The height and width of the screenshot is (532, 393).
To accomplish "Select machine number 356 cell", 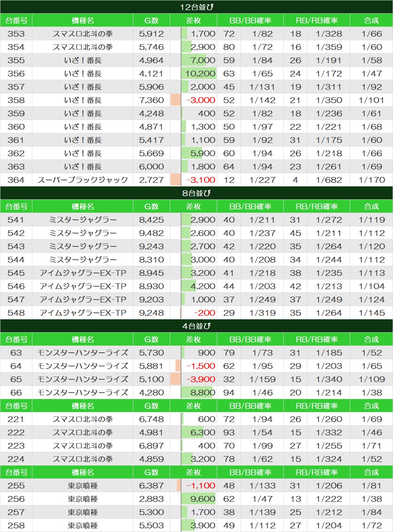I will click(16, 74).
